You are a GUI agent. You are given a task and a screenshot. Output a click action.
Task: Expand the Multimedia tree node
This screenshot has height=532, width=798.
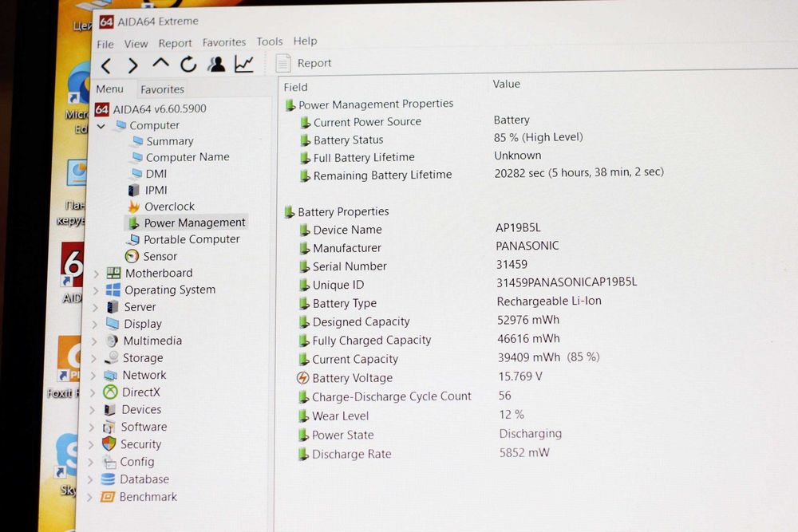93,341
